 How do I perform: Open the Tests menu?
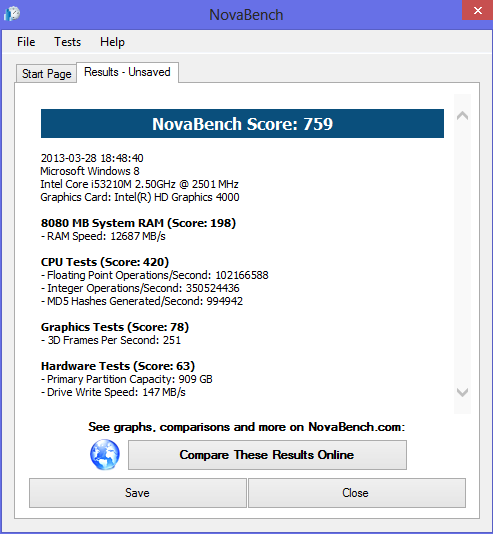point(67,42)
